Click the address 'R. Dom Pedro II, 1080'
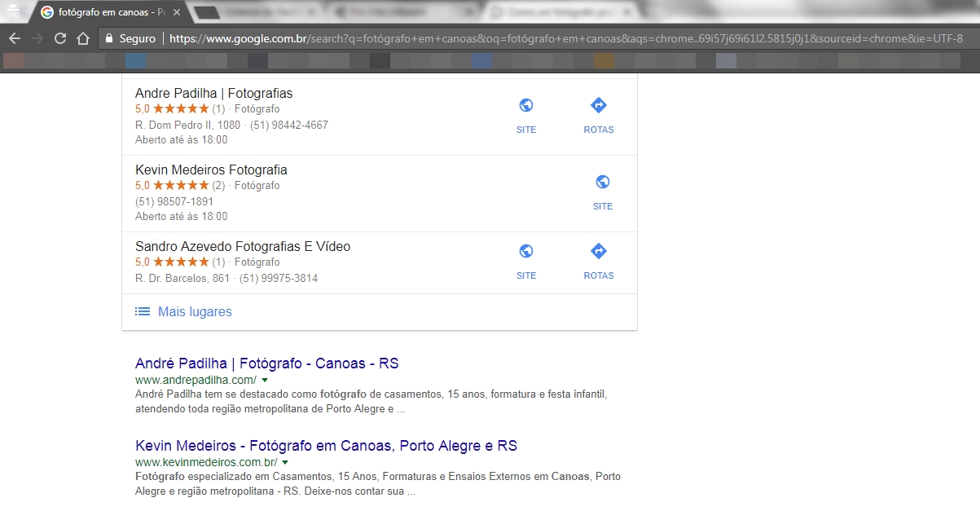The width and height of the screenshot is (980, 511). coord(188,126)
